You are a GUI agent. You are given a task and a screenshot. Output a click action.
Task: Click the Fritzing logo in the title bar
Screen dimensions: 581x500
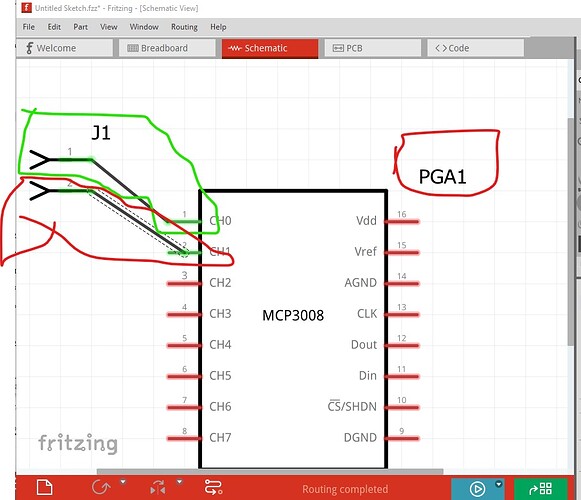26,7
